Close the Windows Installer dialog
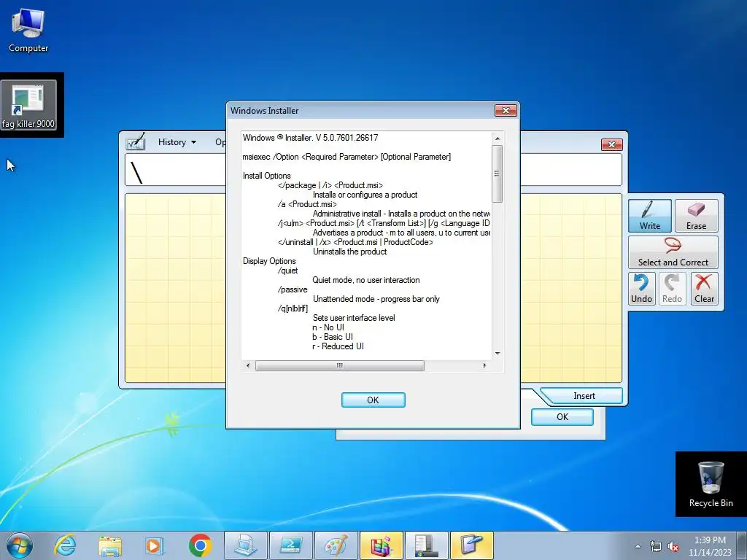Image resolution: width=747 pixels, height=560 pixels. point(506,111)
